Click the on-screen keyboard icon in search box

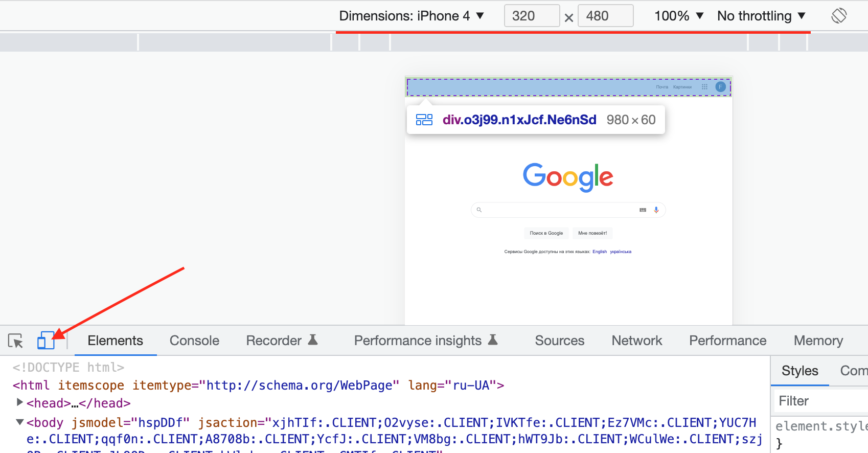pos(643,210)
